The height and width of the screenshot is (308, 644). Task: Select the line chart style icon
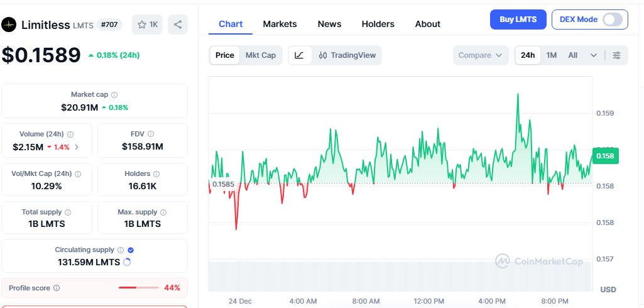[x=300, y=55]
